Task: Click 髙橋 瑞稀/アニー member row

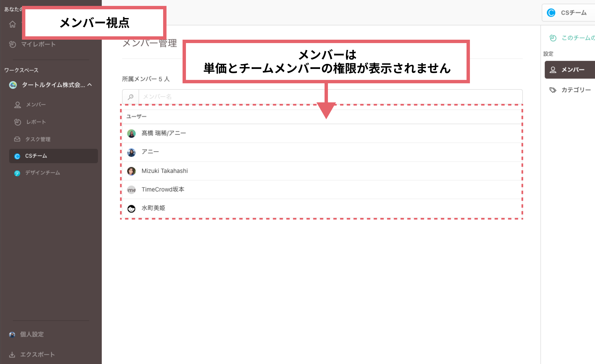Action: tap(163, 133)
